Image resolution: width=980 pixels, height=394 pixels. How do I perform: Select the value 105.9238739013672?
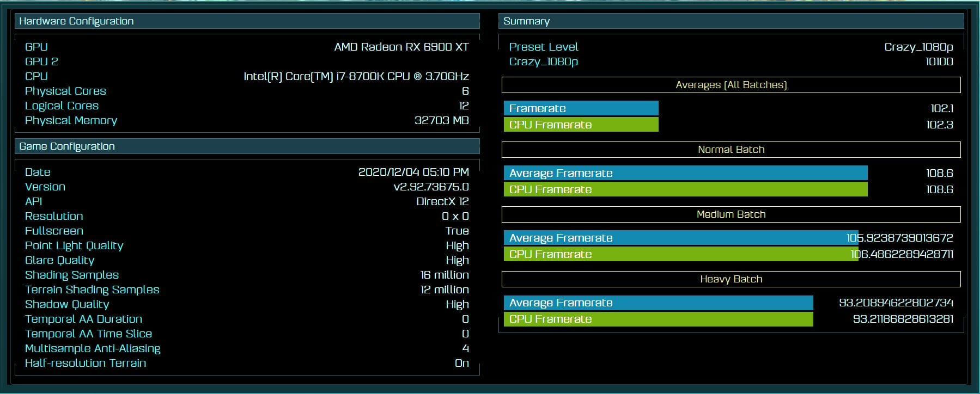click(900, 238)
